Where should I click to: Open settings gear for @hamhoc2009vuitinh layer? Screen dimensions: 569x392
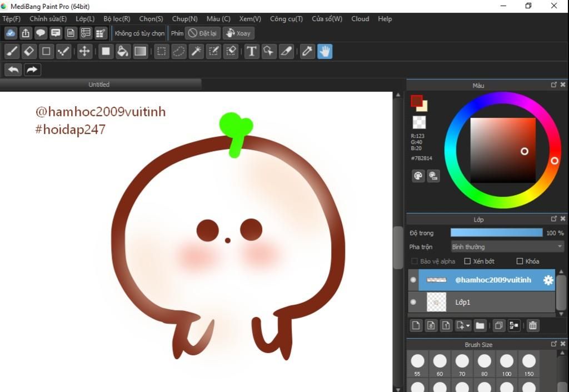548,280
